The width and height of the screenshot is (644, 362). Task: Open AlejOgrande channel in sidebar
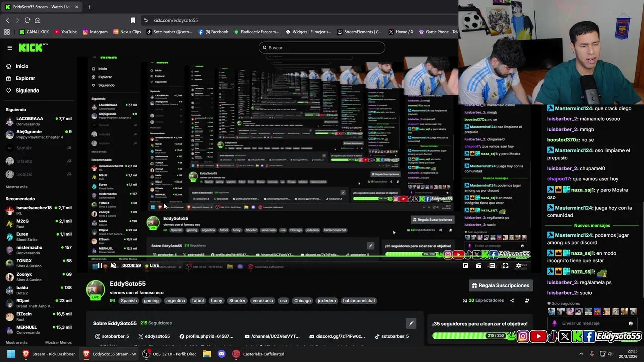(x=39, y=134)
